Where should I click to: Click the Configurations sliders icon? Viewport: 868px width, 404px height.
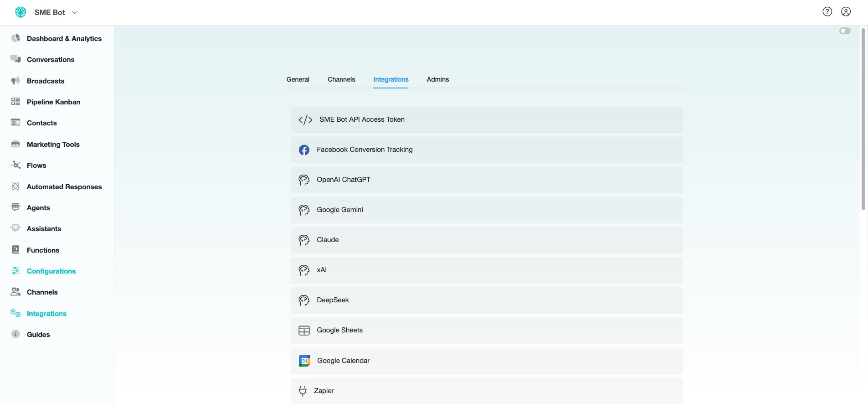(15, 271)
